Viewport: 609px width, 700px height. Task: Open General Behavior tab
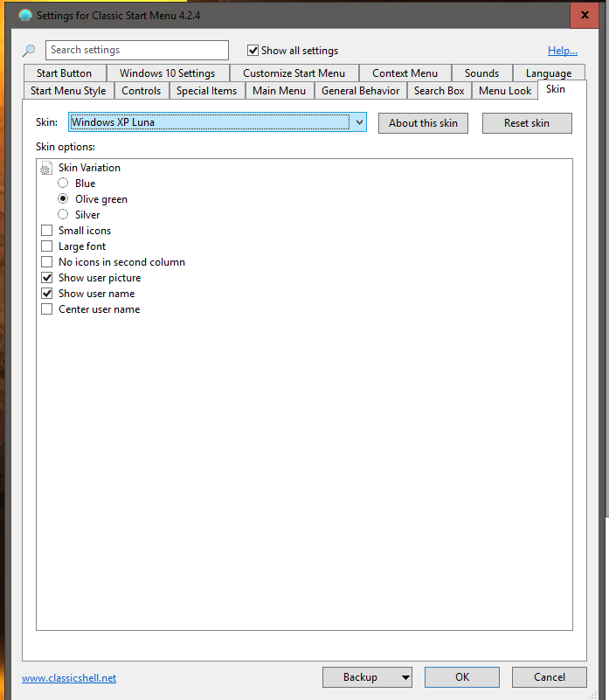pyautogui.click(x=360, y=91)
